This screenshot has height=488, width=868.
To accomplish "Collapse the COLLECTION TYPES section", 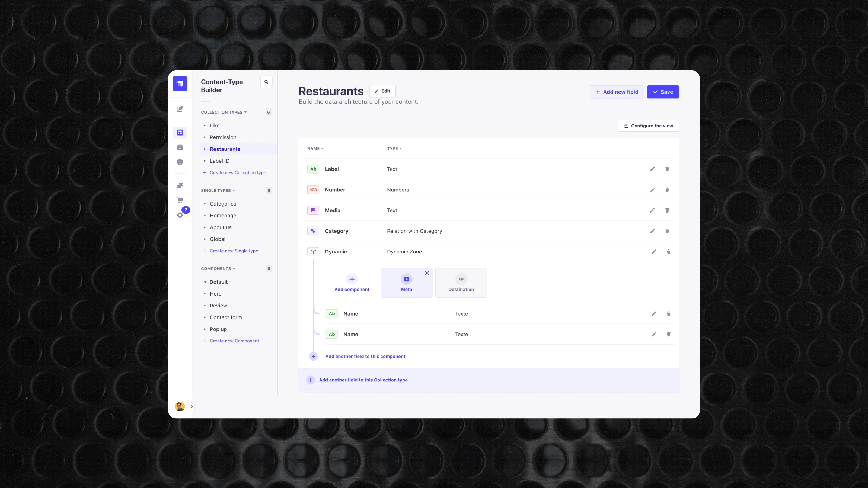I will pos(246,112).
